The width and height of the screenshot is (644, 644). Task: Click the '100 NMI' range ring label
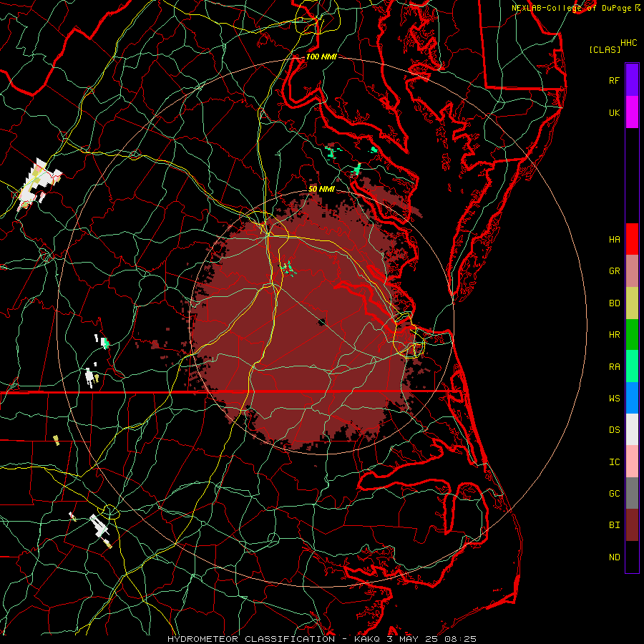[x=321, y=57]
